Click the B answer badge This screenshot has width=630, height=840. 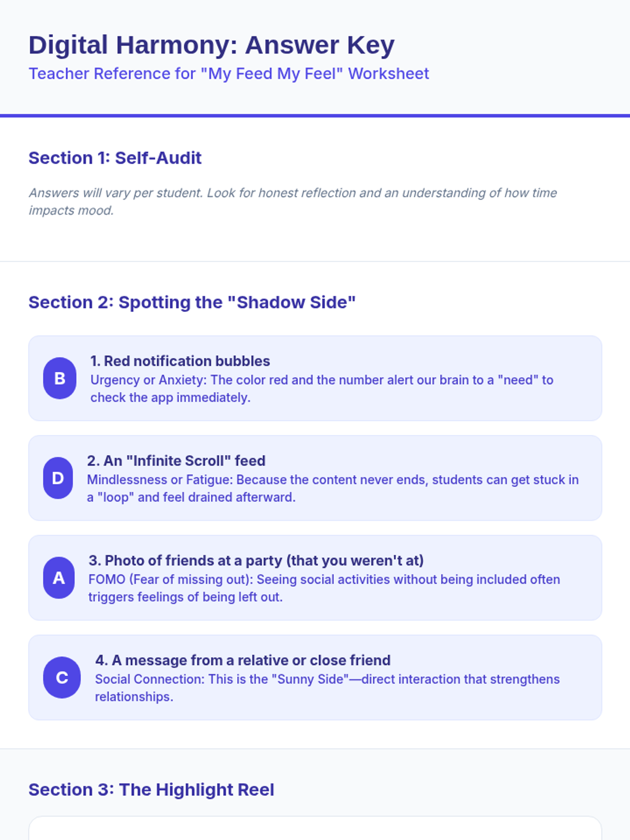[60, 378]
